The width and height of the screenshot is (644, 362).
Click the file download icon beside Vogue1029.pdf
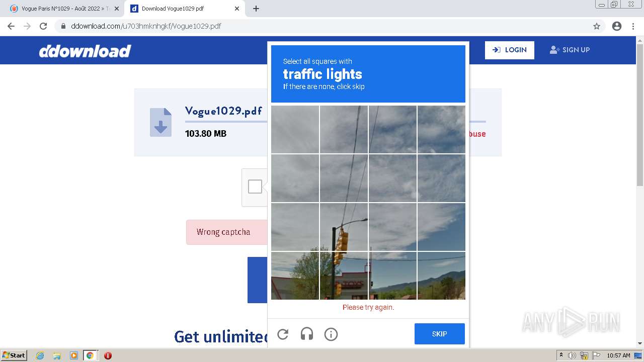160,122
